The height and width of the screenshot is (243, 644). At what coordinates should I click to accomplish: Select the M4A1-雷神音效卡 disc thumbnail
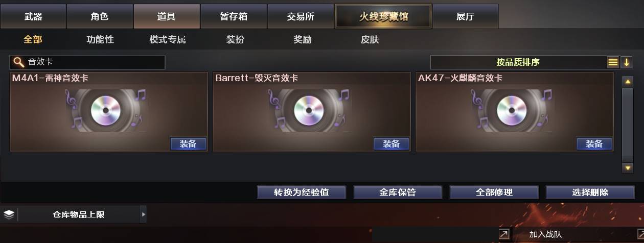[106, 110]
